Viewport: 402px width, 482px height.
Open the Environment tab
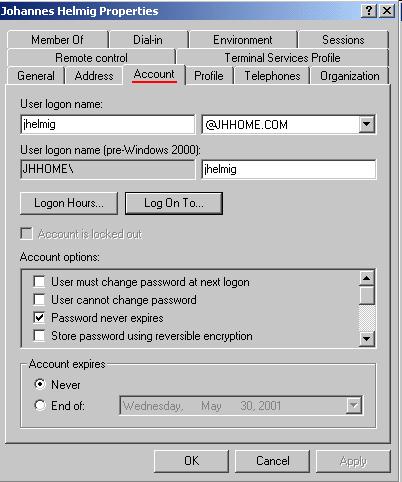(x=243, y=40)
